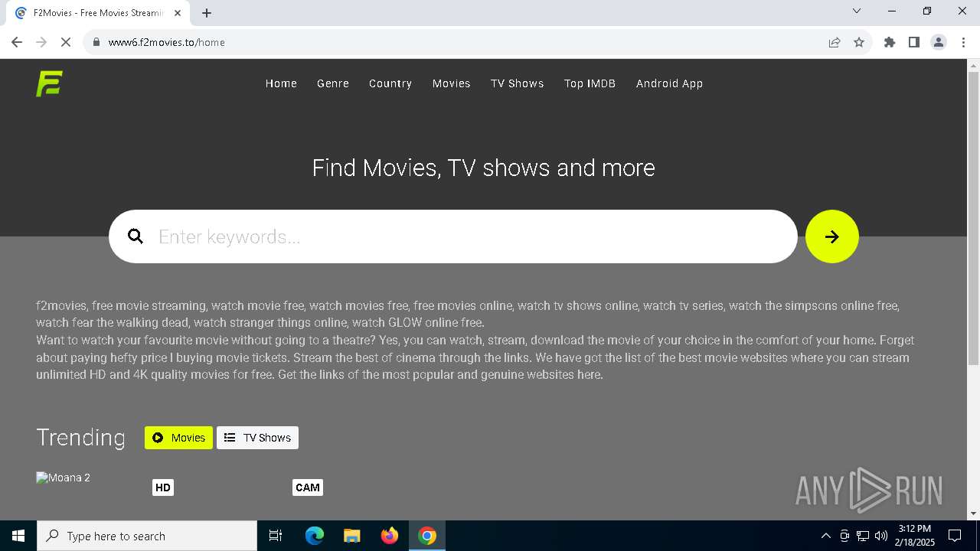
Task: Open the network status tray icon
Action: 863,536
